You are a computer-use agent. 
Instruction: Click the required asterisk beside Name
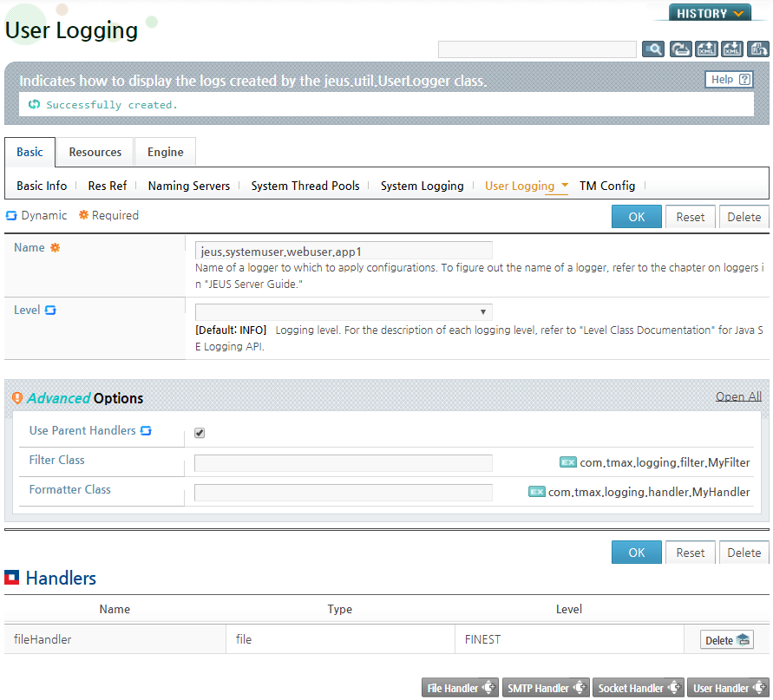point(56,247)
